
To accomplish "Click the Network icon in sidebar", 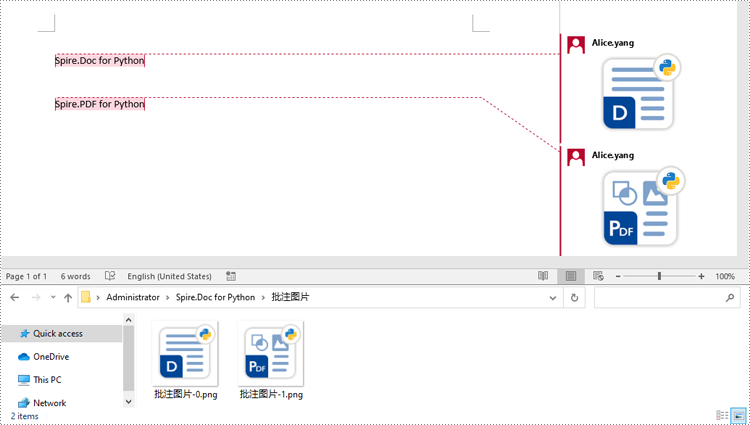I will 23,403.
